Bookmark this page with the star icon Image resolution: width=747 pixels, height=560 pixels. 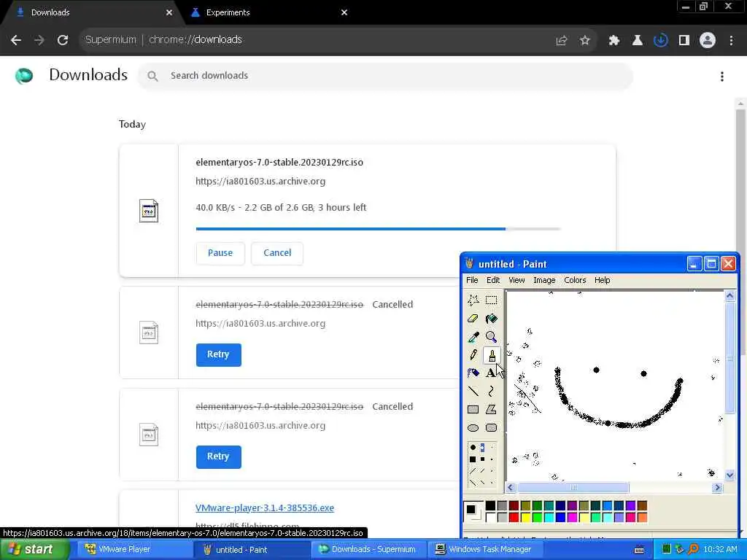pyautogui.click(x=585, y=41)
